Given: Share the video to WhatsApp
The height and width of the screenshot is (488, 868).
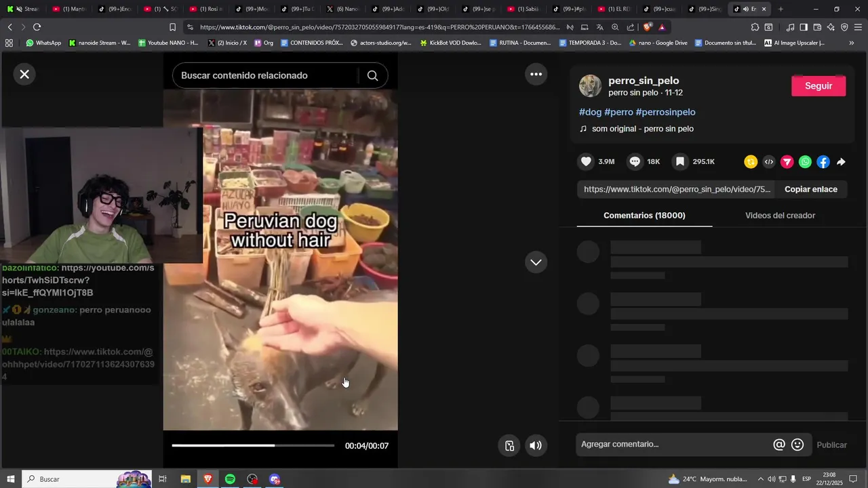Looking at the screenshot, I should [x=805, y=162].
